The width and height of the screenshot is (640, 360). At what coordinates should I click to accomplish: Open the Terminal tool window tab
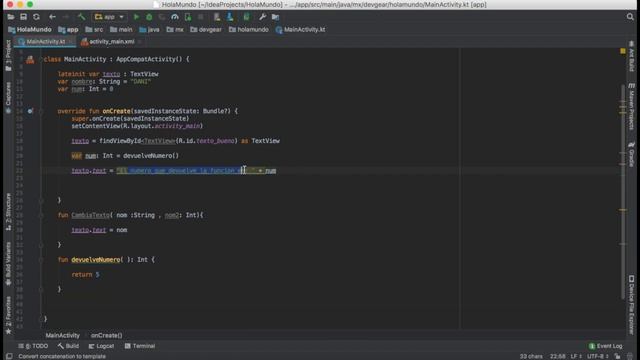tap(140, 346)
